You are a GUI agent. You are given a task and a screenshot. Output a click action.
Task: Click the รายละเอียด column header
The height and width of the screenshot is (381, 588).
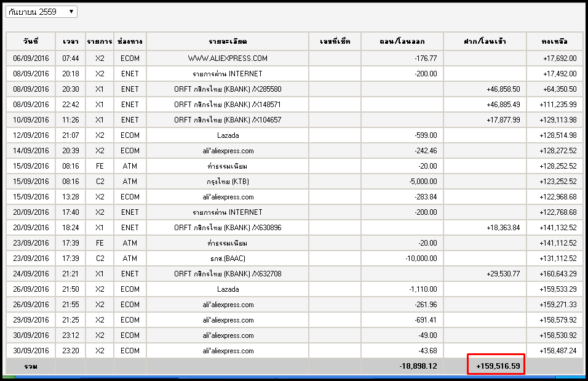coord(228,41)
